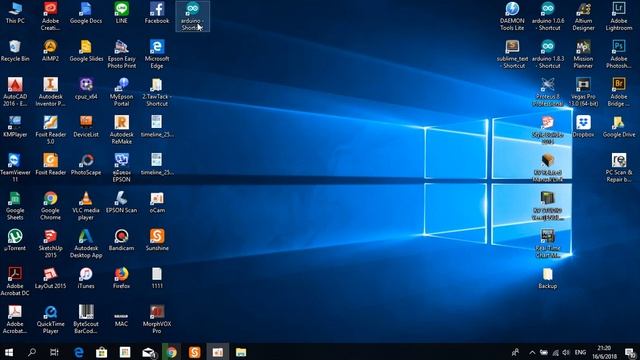Select the Adobe Lightroom icon
Screen dimensions: 640x360
pos(618,16)
